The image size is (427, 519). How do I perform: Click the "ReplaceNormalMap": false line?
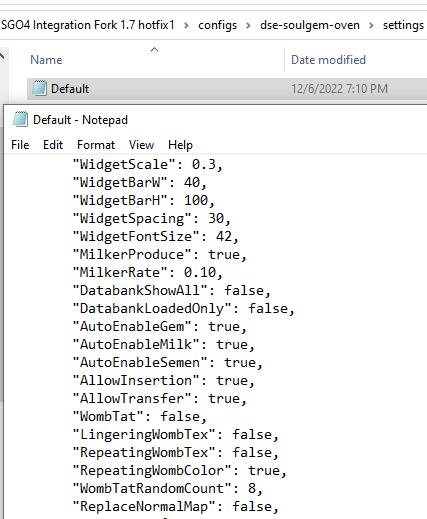(x=176, y=506)
